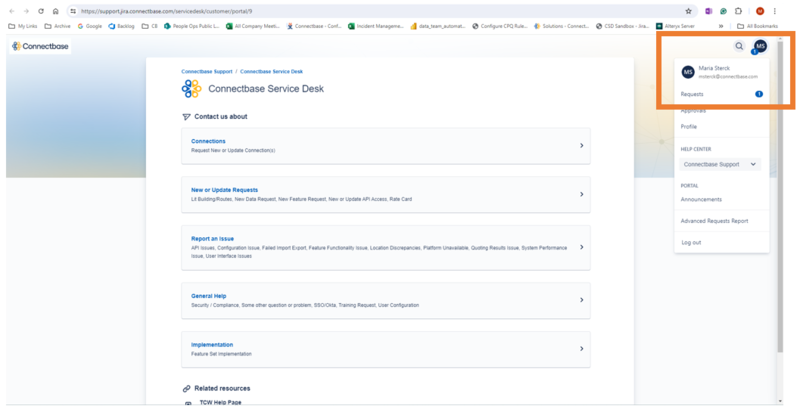This screenshot has width=800, height=409.
Task: Expand the Connectbase Support help center dropdown
Action: (x=720, y=164)
